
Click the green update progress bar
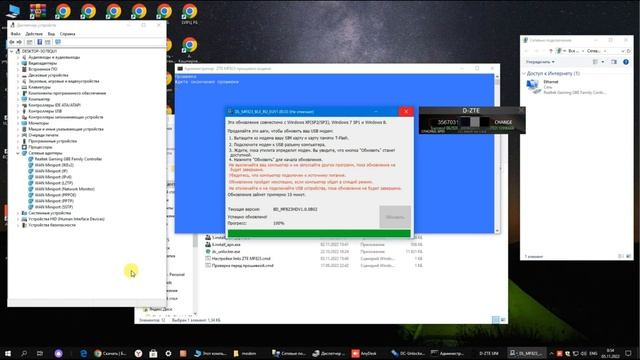tap(319, 233)
